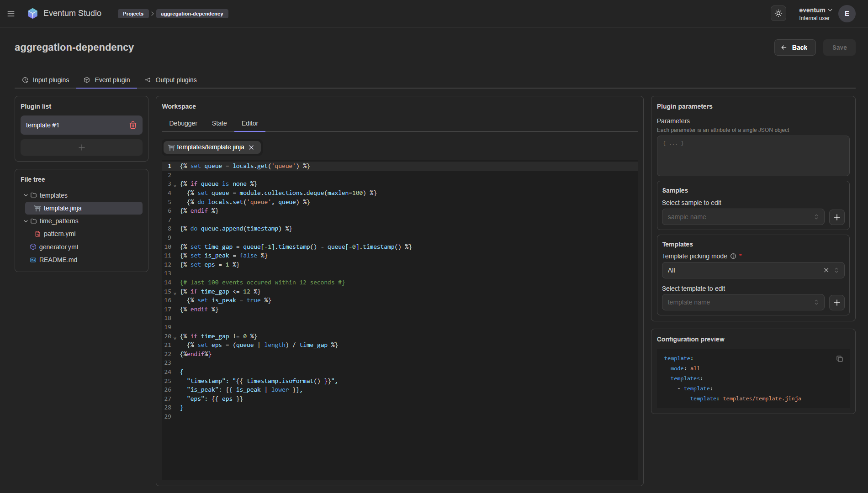The width and height of the screenshot is (868, 493).
Task: Toggle the light/dark theme icon
Action: point(778,14)
